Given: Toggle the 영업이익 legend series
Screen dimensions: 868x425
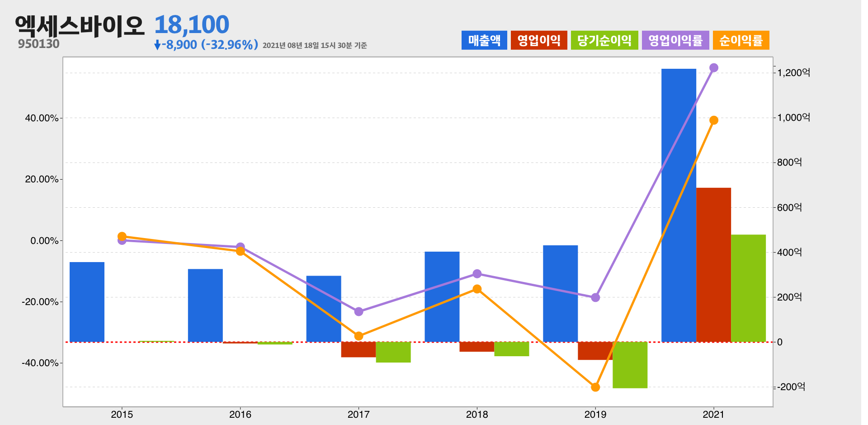Looking at the screenshot, I should 539,40.
